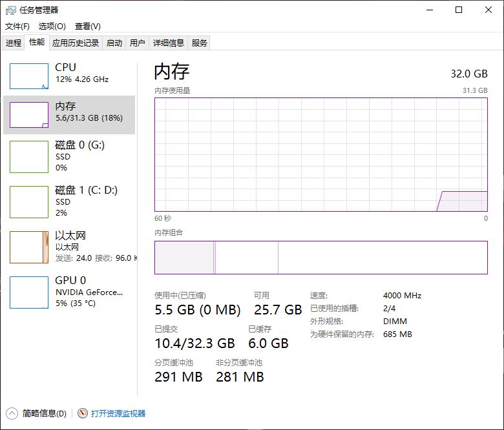Image resolution: width=504 pixels, height=430 pixels.
Task: Open the 文件(F) menu
Action: [17, 26]
